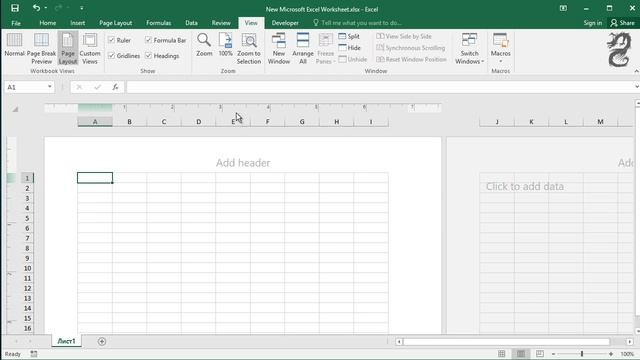
Task: Click the macro recording icon in status bar
Action: (x=34, y=354)
